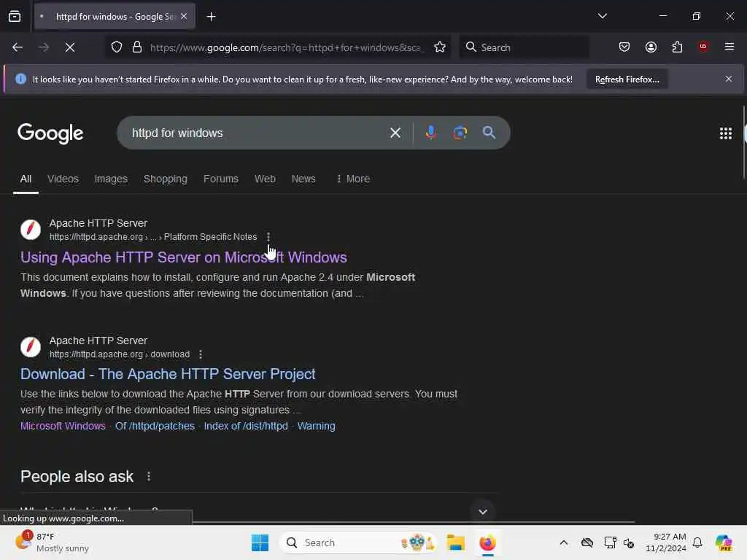Open the Windows Start menu
747x560 pixels.
[x=260, y=542]
